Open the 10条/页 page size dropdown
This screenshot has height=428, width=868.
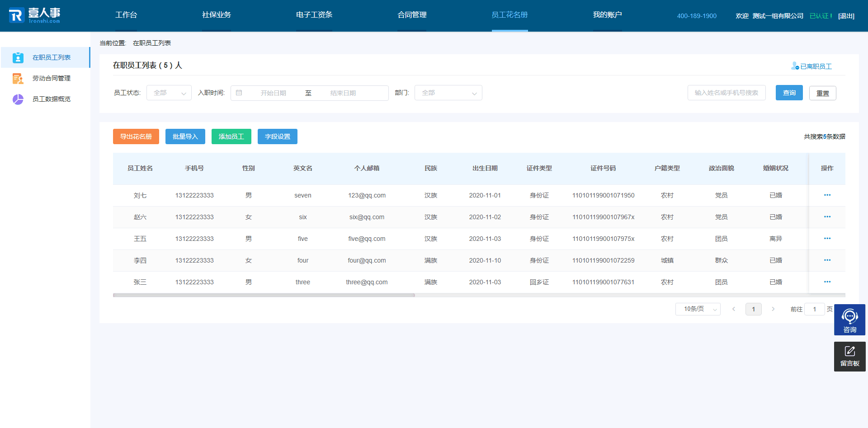coord(698,309)
